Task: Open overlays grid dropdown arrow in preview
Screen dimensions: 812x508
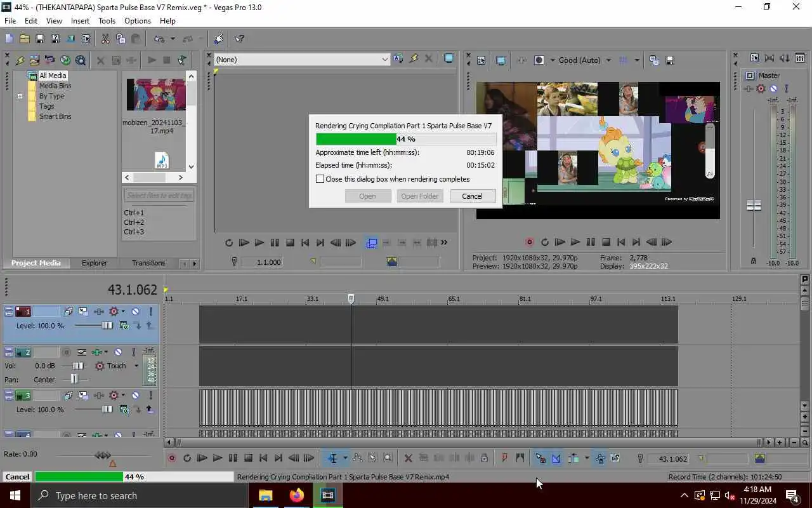Action: point(637,60)
